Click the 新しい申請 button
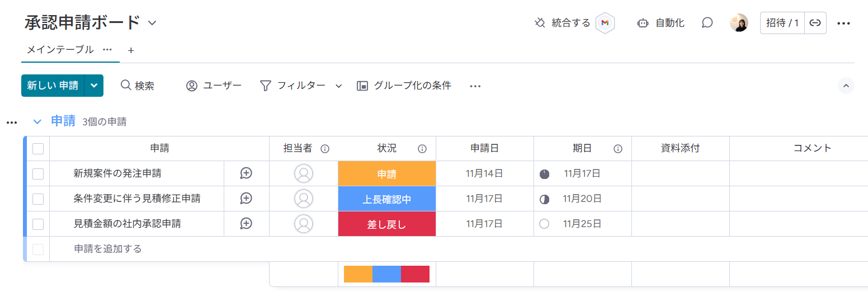This screenshot has width=868, height=292. [53, 86]
